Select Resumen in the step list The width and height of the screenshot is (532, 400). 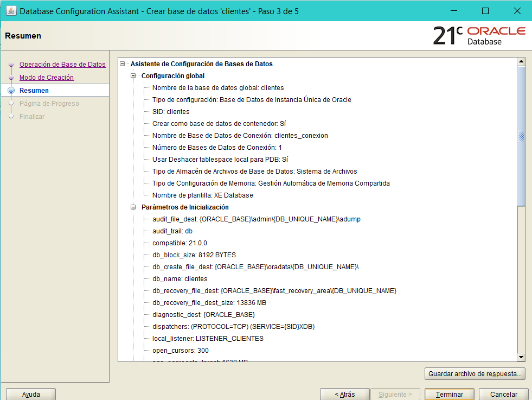click(x=34, y=90)
